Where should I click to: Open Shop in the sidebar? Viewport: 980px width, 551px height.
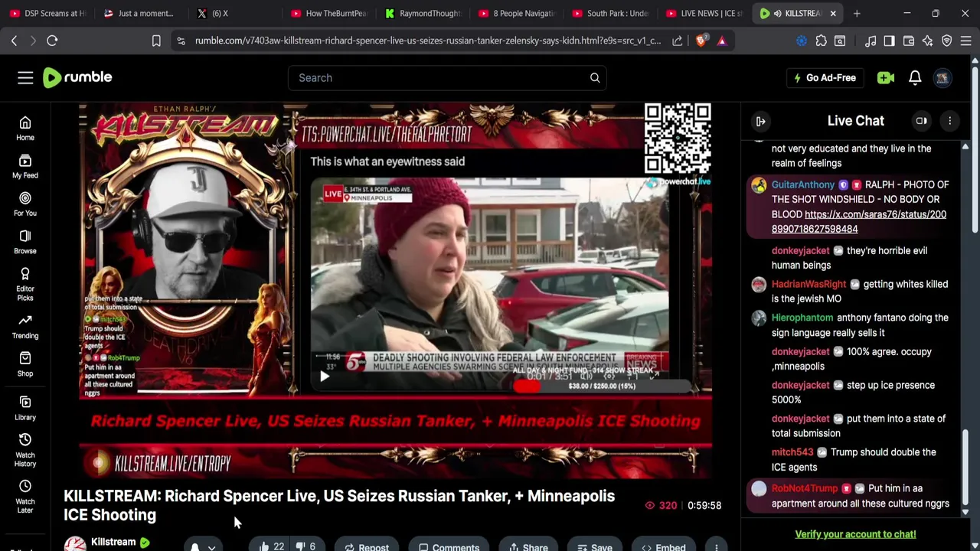[x=25, y=364]
